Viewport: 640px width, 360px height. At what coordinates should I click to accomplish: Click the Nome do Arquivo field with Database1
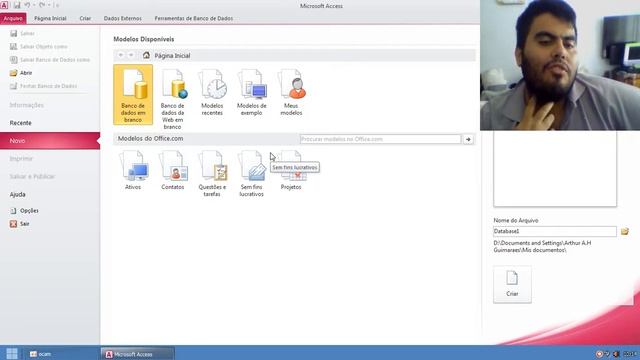click(x=555, y=231)
